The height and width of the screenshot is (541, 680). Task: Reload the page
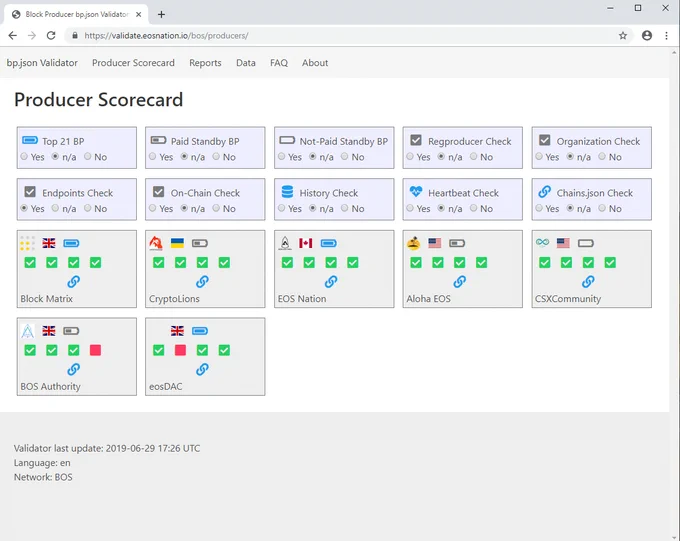[x=51, y=36]
